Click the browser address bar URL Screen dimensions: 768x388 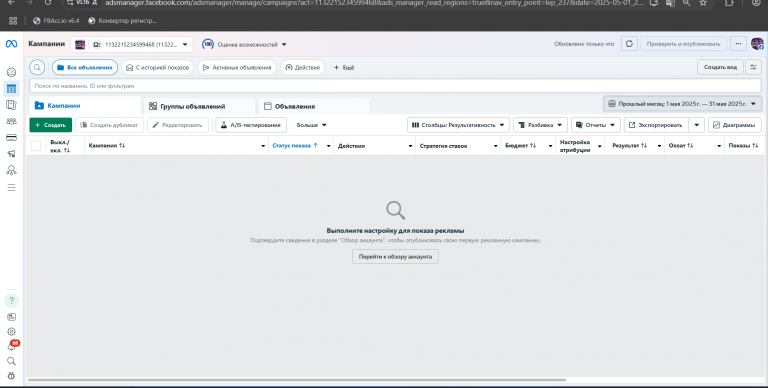click(374, 3)
